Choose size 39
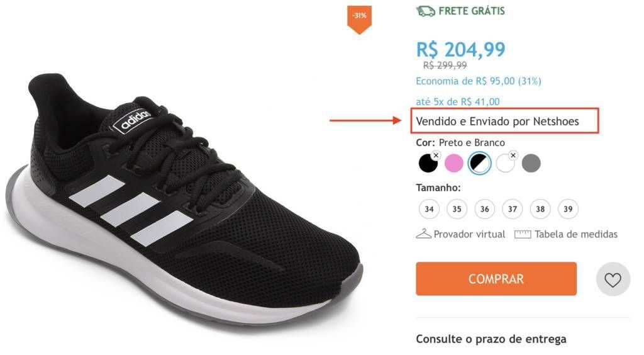Image resolution: width=644 pixels, height=355 pixels. pyautogui.click(x=568, y=209)
